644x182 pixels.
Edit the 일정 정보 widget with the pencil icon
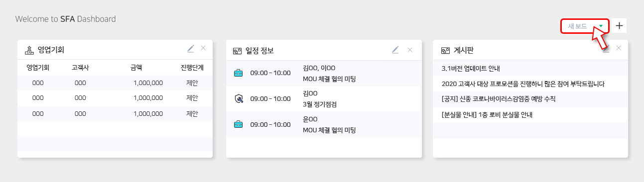[395, 50]
